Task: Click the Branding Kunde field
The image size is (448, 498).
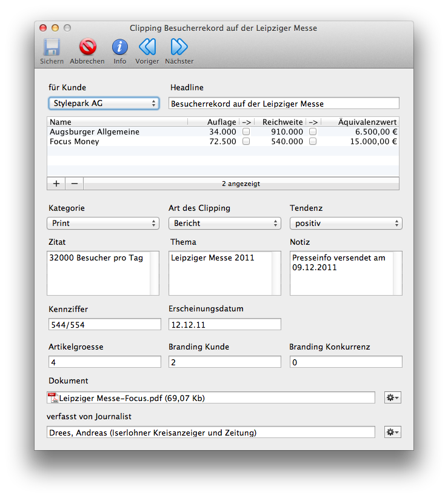Action: [x=225, y=362]
